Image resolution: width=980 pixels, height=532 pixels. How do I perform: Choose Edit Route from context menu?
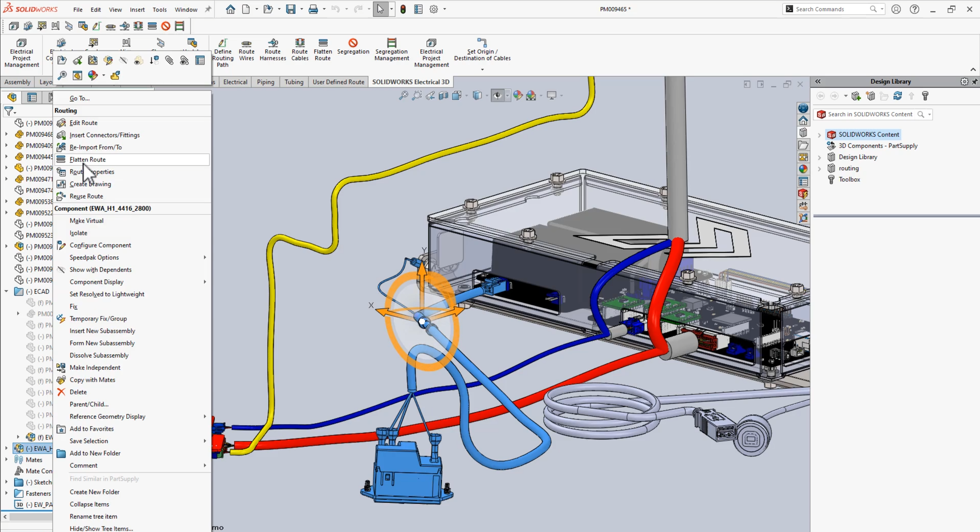(132, 123)
